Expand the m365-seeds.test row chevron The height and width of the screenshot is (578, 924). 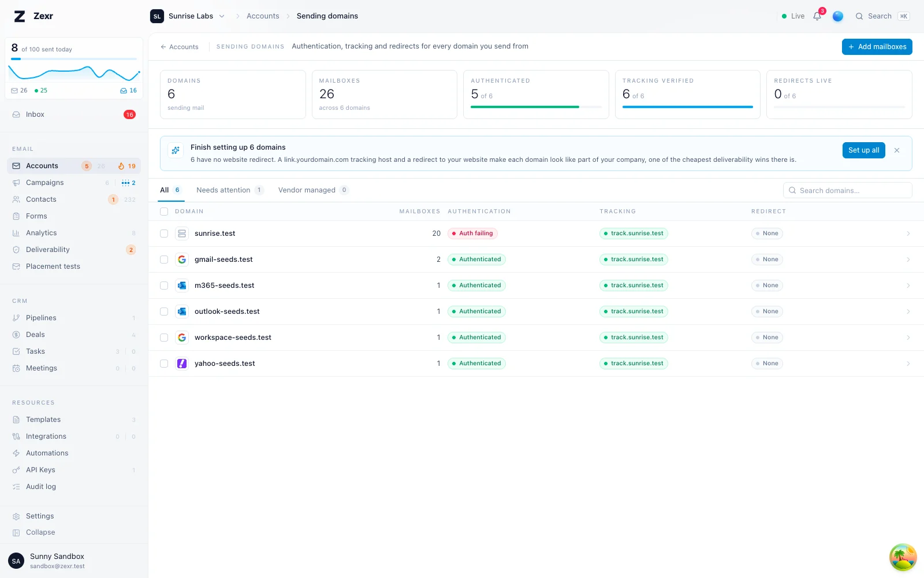(x=908, y=286)
